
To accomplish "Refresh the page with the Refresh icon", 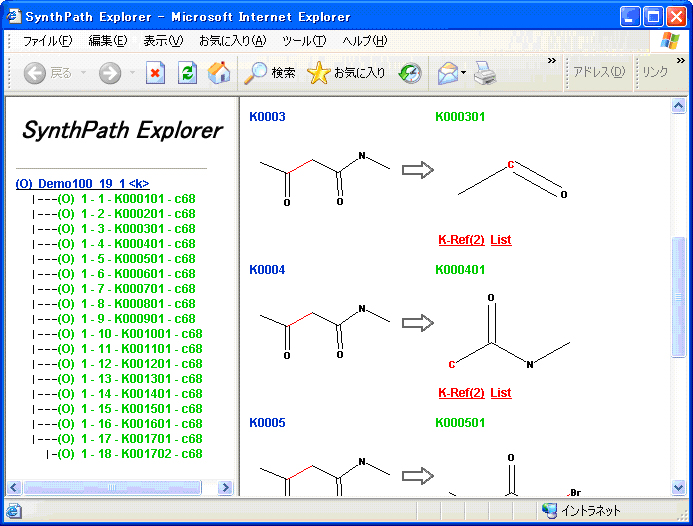I will point(187,73).
